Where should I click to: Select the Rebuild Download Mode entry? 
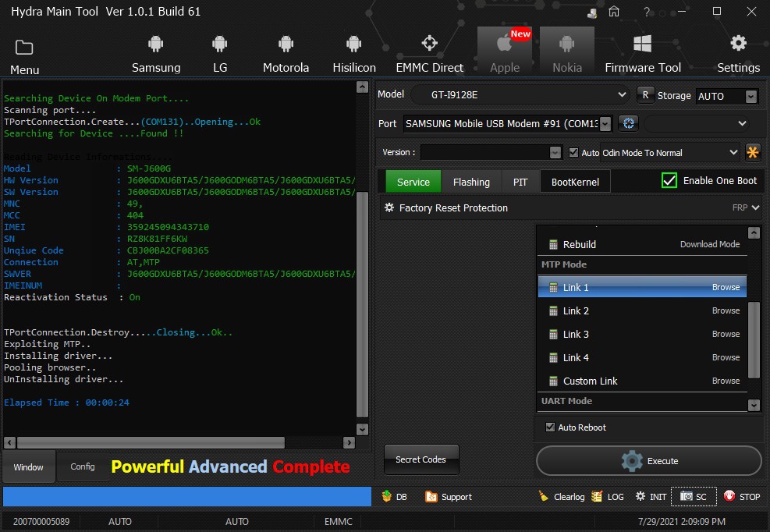pyautogui.click(x=642, y=244)
